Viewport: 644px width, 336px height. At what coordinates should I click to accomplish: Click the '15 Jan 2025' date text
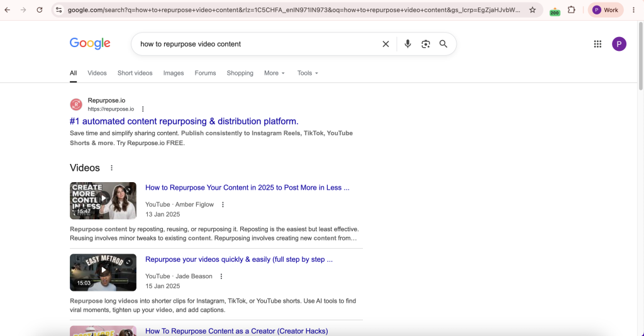click(x=163, y=286)
